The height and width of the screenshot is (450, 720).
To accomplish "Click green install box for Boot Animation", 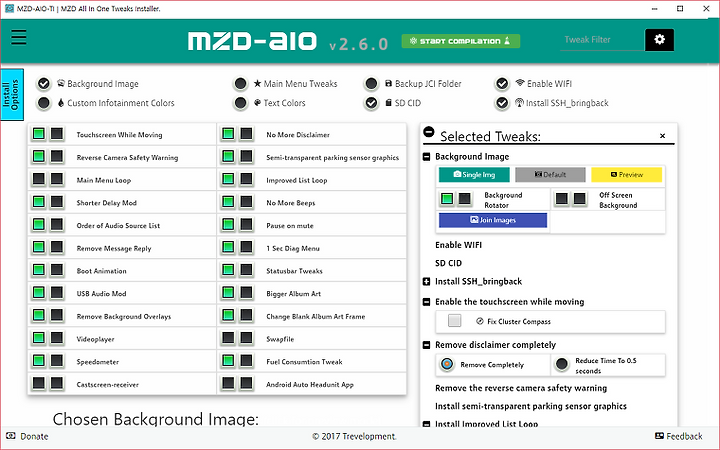I will pos(39,270).
